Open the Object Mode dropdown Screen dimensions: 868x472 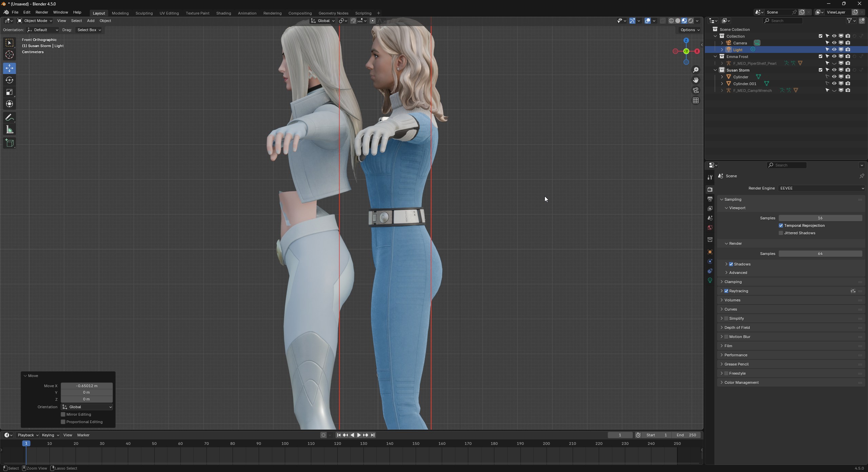click(x=35, y=21)
